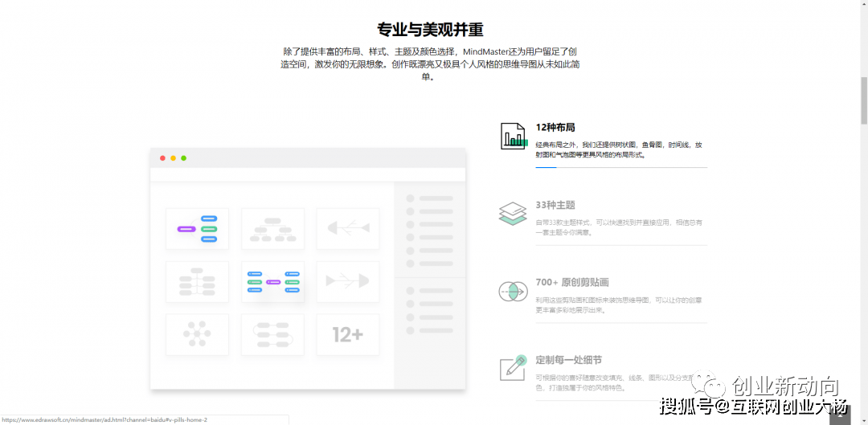Select the right-pointing fishbone layout thumbnail

348,282
